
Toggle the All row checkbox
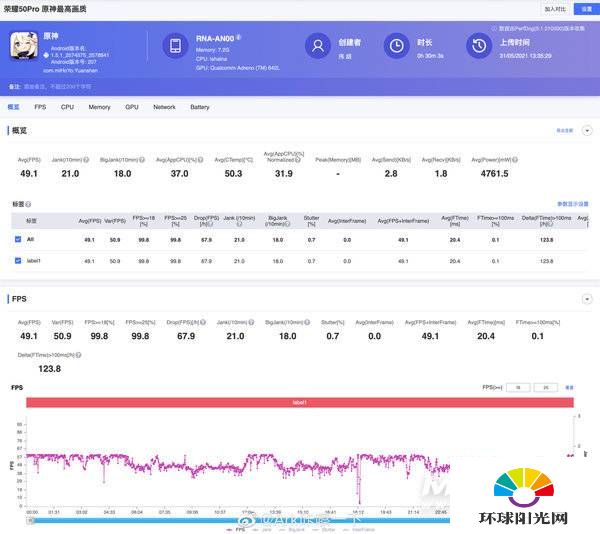pos(18,239)
